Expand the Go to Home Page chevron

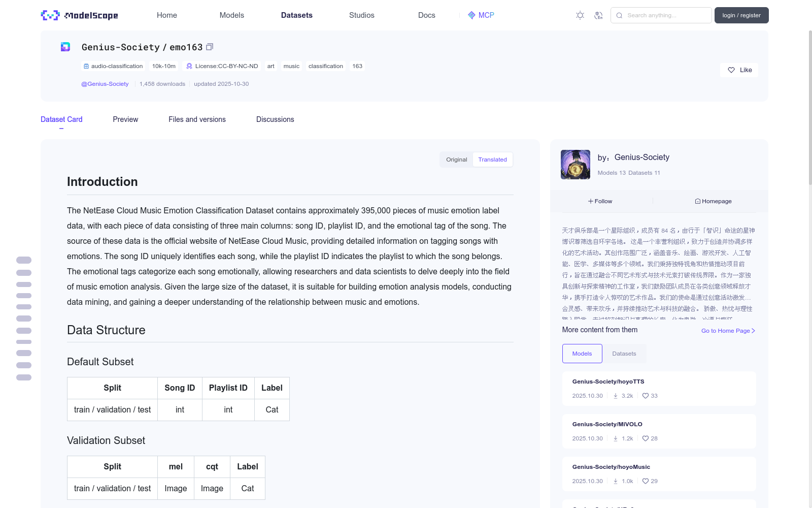(753, 331)
